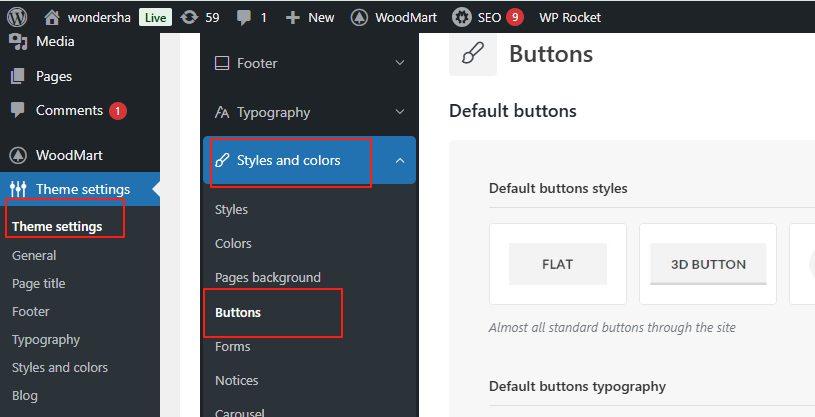Click the New plus icon
Viewport: 815px width, 417px height.
pos(292,17)
